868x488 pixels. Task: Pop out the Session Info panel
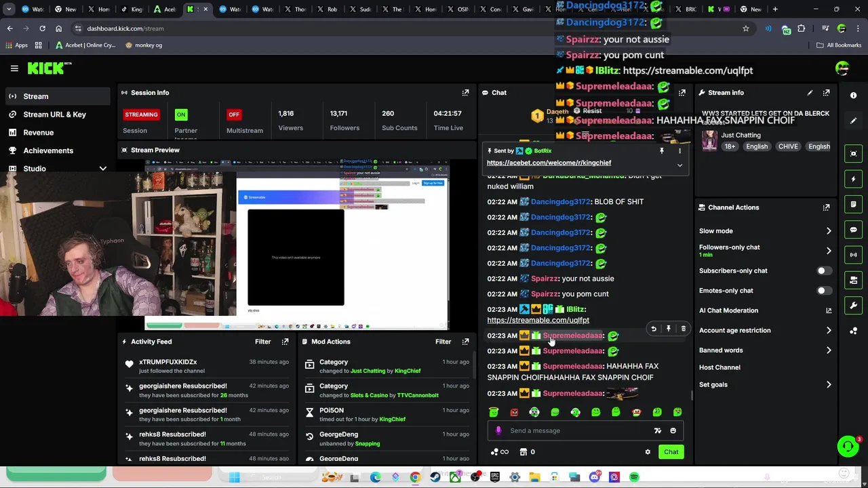click(x=465, y=93)
